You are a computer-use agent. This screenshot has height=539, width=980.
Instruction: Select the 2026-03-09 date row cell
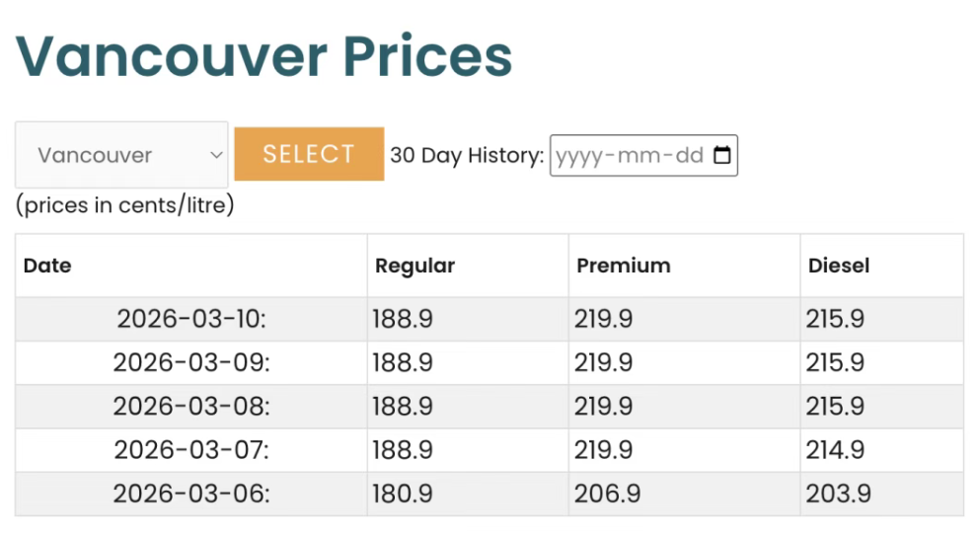coord(191,362)
